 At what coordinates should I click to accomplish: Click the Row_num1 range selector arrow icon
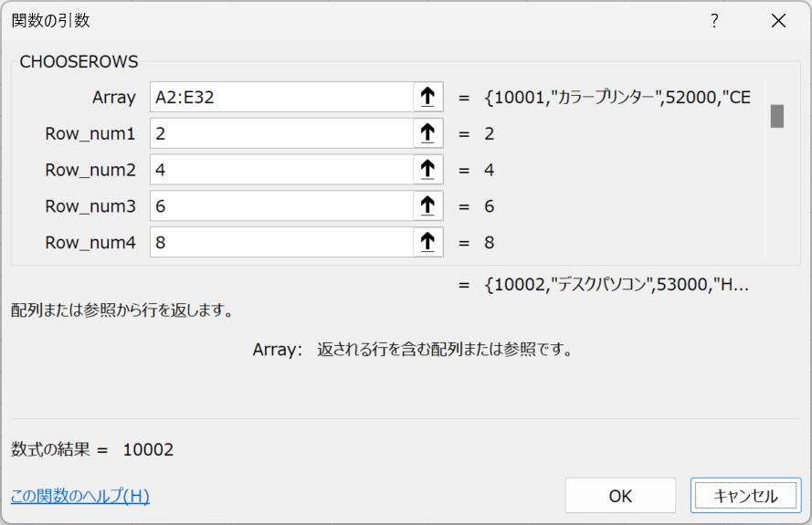427,133
